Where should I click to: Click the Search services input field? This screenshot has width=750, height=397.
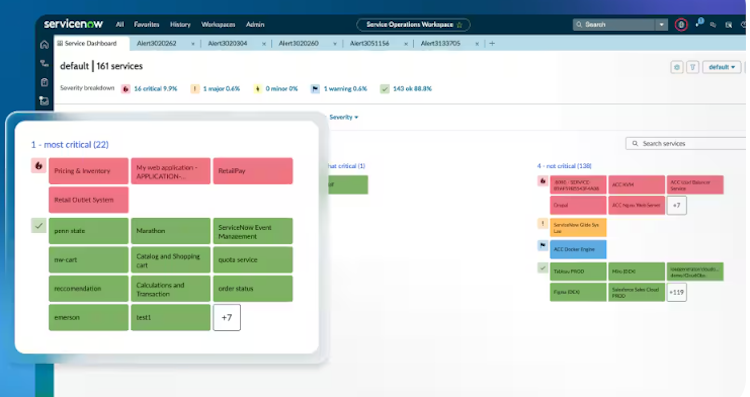(686, 143)
